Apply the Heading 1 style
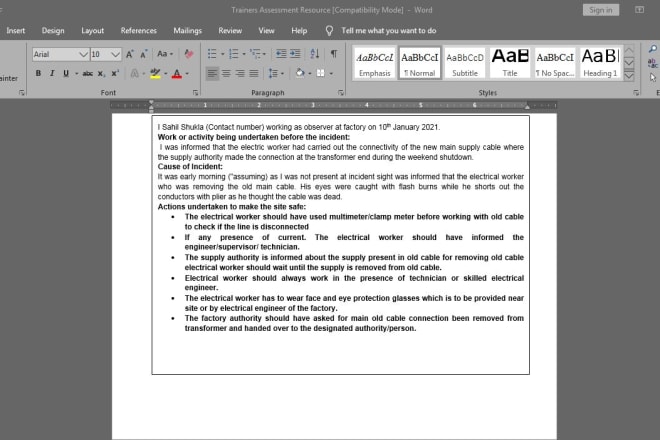The image size is (660, 440). (x=600, y=63)
